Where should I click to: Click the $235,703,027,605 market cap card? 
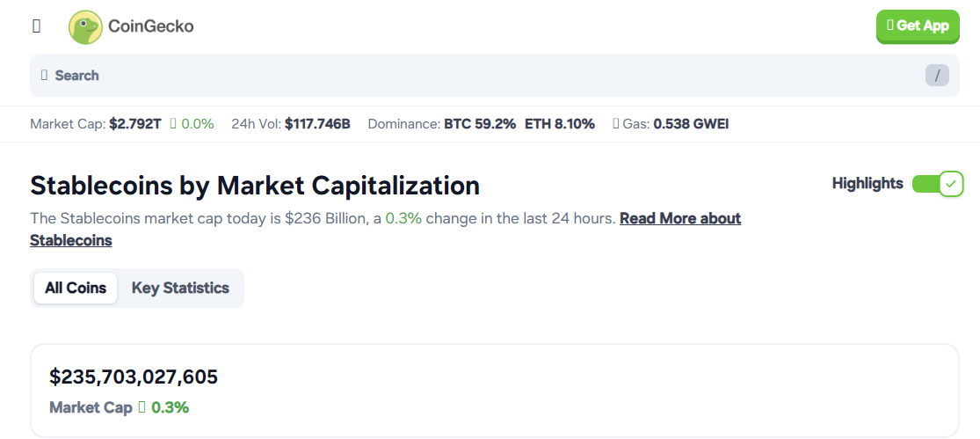(494, 391)
